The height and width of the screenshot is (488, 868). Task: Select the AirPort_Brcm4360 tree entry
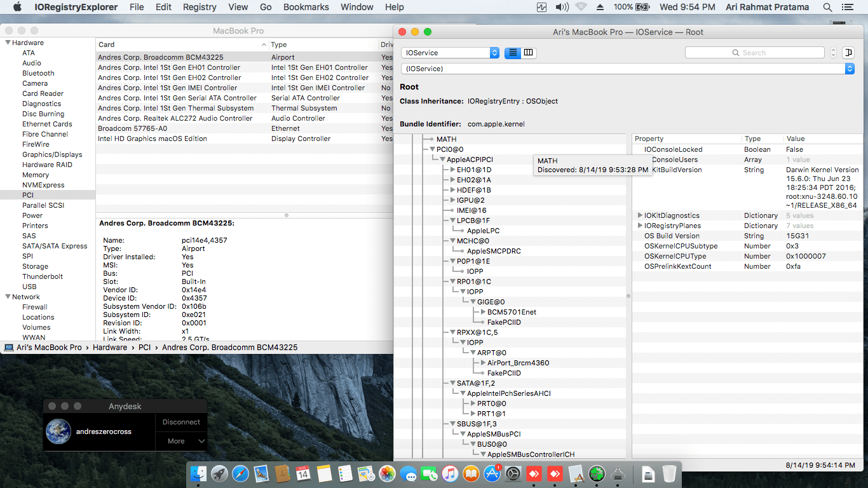[518, 363]
